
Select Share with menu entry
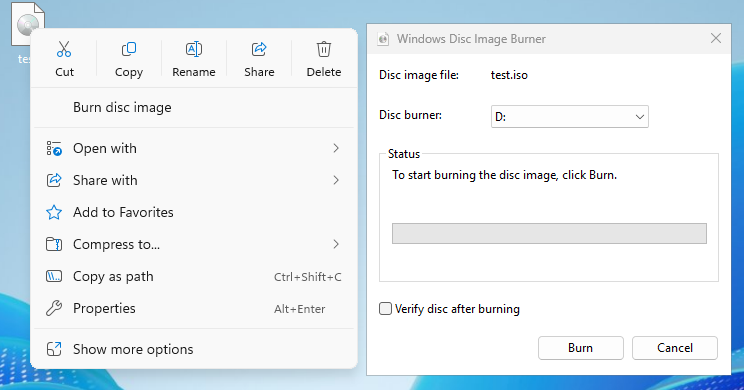coord(194,180)
